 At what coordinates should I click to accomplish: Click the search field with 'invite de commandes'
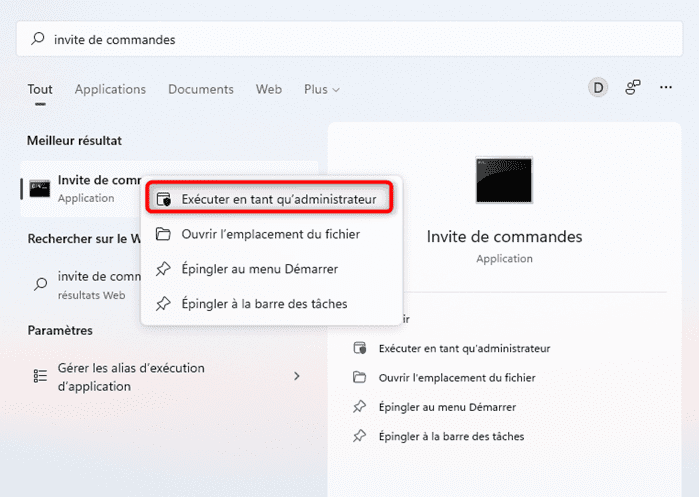349,39
